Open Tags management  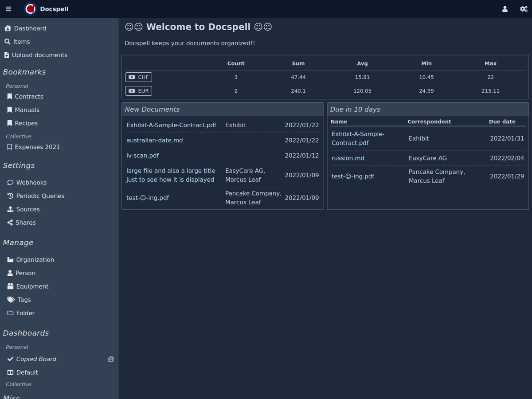pyautogui.click(x=24, y=300)
